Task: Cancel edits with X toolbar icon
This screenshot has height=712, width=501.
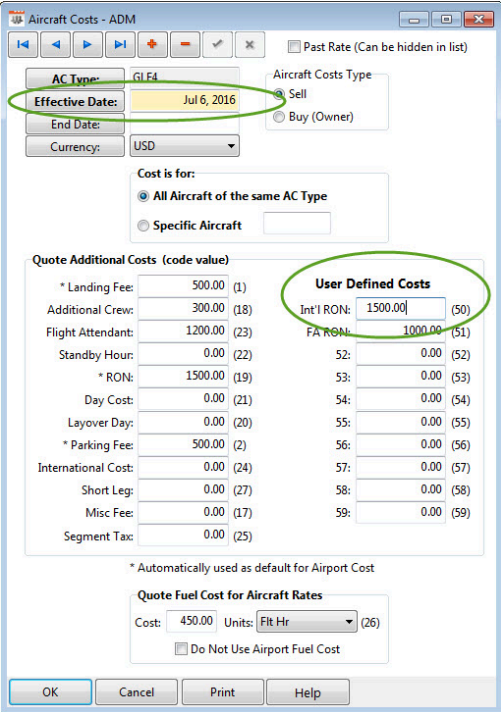Action: 249,44
